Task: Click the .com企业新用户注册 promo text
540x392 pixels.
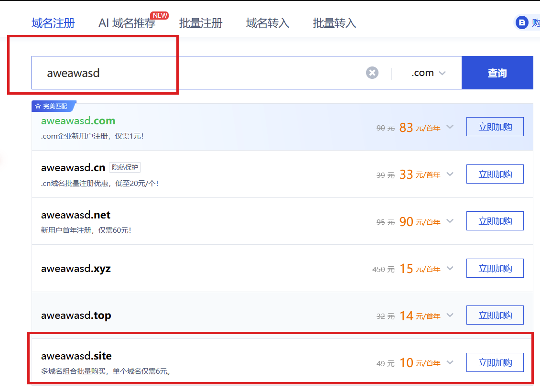Action: [92, 136]
